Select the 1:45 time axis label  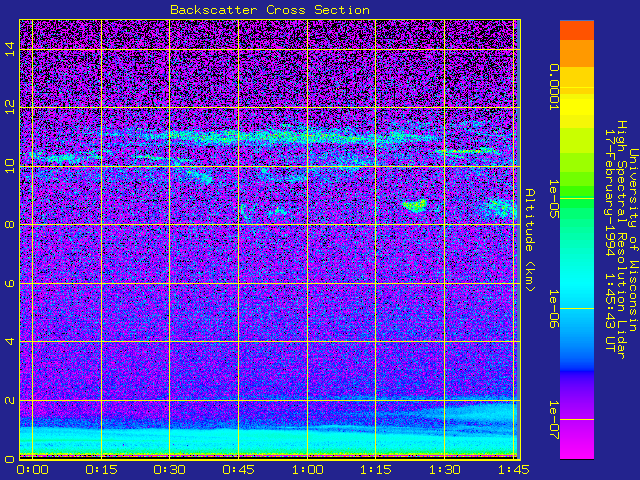(513, 470)
